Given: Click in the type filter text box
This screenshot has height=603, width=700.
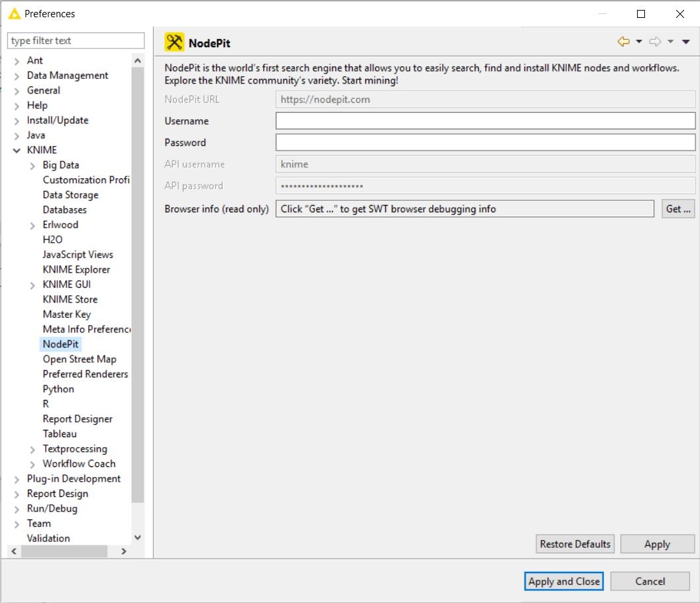Looking at the screenshot, I should [x=76, y=40].
